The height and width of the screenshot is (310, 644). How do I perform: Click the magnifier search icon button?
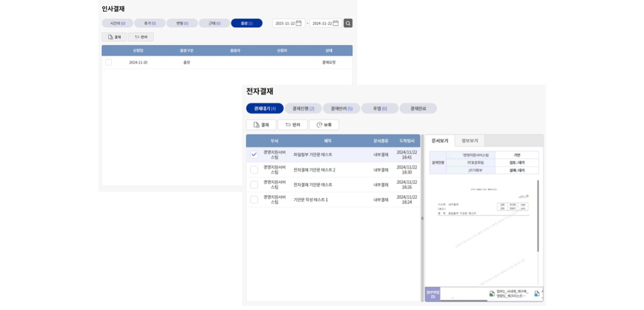click(x=348, y=24)
